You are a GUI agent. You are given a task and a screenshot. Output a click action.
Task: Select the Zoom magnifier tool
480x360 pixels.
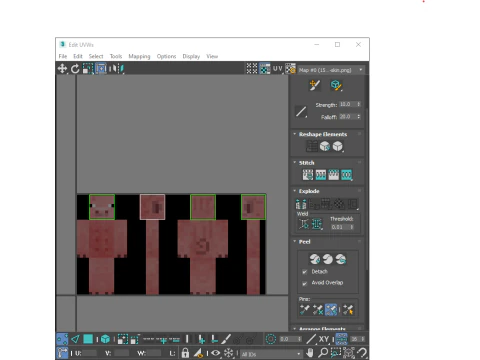[x=323, y=353]
